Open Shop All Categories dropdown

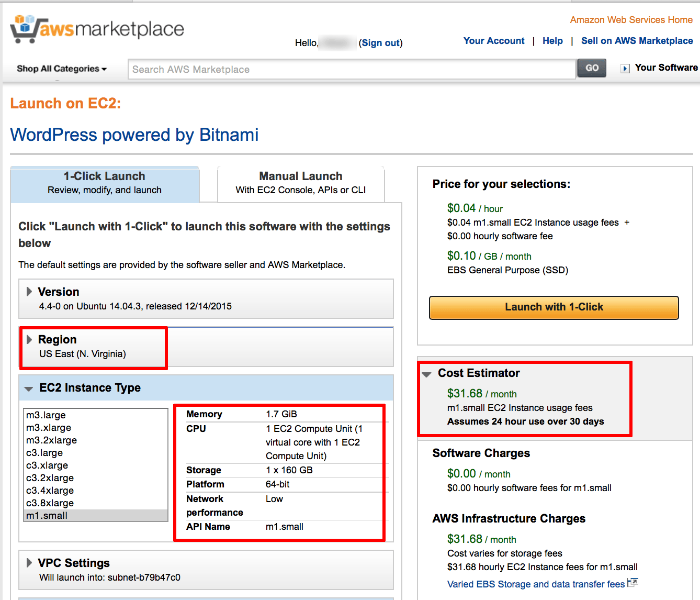pyautogui.click(x=62, y=69)
